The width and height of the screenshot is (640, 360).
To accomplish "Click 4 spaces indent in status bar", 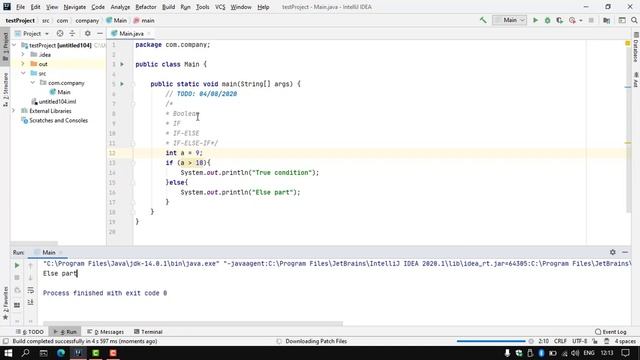I will click(x=625, y=341).
